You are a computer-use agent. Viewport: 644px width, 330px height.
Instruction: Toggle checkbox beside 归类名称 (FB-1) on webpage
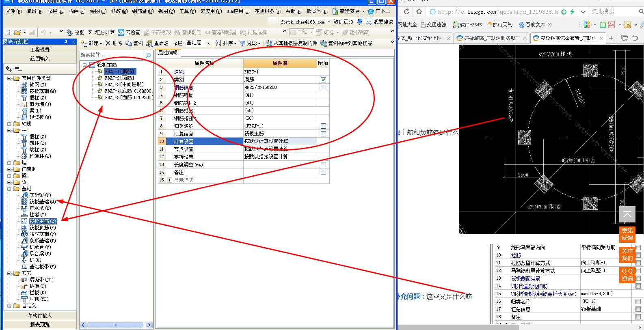point(638,302)
